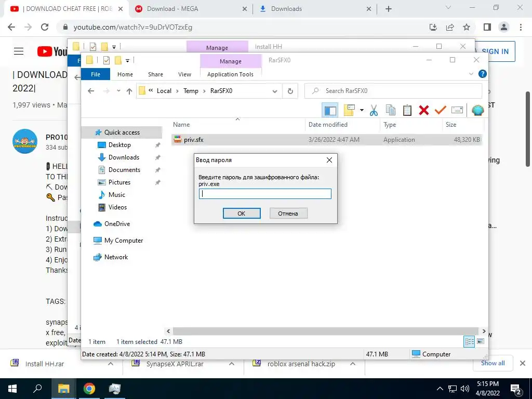The width and height of the screenshot is (532, 399).
Task: Click the Local breadcrumb in the address bar
Action: pyautogui.click(x=164, y=91)
